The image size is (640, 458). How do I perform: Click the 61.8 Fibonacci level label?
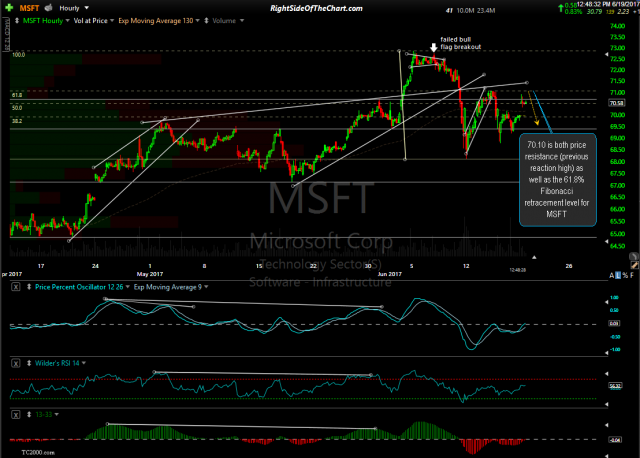(17, 95)
